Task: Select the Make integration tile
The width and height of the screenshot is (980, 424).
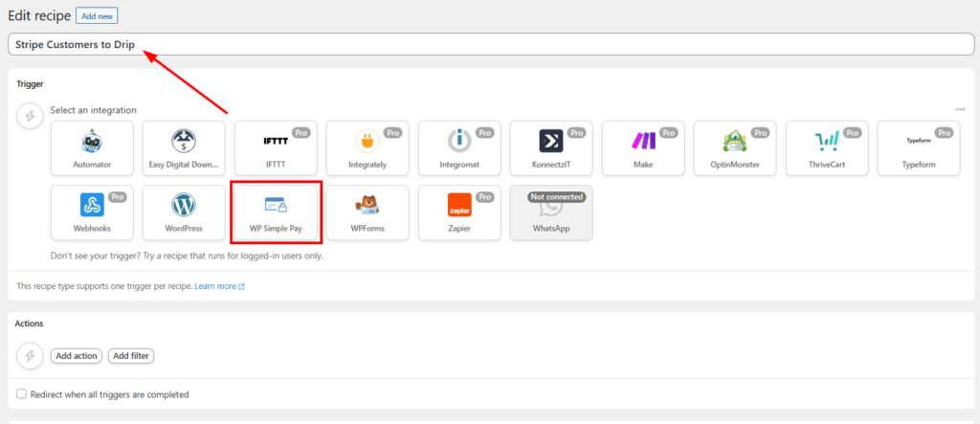Action: click(643, 147)
